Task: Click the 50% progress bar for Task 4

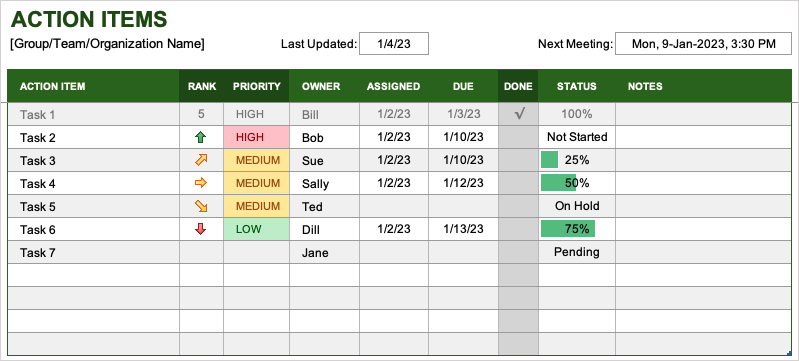Action: 558,183
